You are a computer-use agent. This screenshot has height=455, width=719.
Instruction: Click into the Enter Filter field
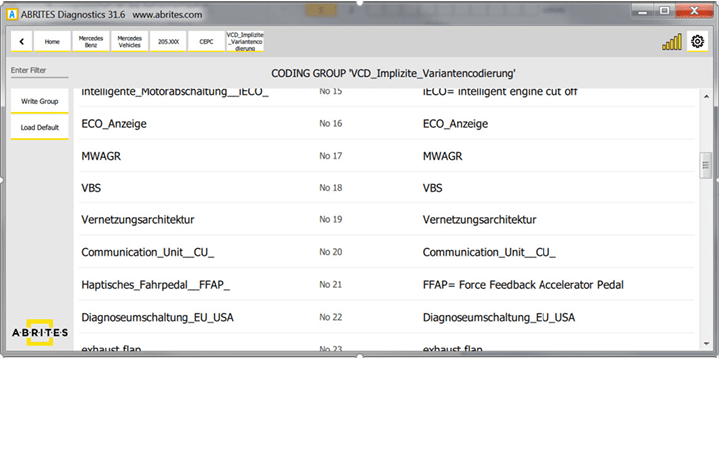(x=39, y=71)
